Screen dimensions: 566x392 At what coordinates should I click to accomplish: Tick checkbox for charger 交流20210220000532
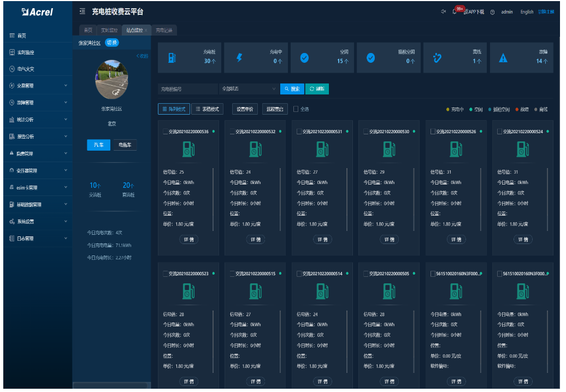coord(232,132)
